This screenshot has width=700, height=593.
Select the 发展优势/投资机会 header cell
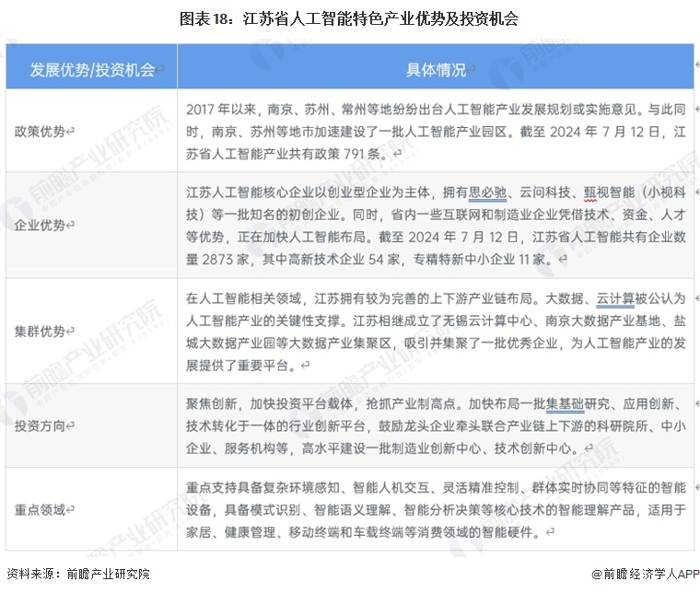90,70
